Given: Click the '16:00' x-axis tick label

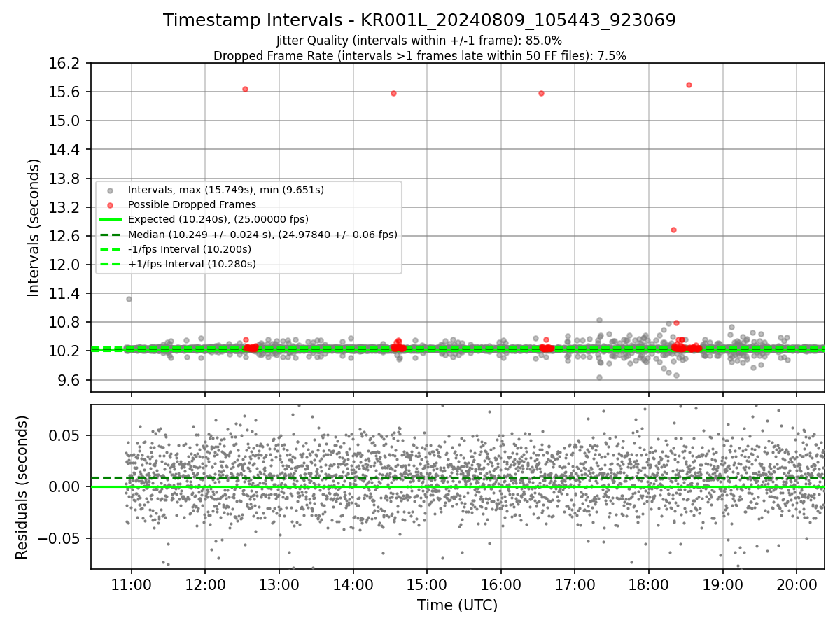Looking at the screenshot, I should pyautogui.click(x=501, y=584).
